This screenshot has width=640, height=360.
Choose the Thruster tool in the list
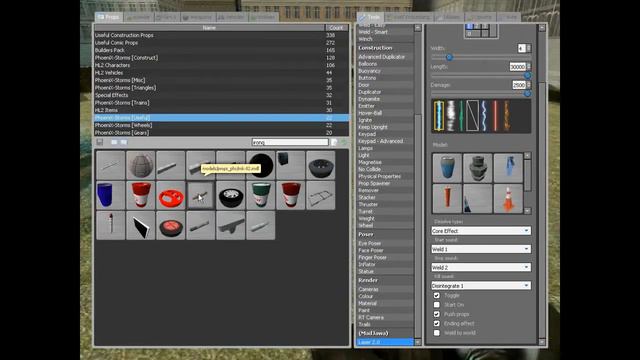pyautogui.click(x=385, y=204)
